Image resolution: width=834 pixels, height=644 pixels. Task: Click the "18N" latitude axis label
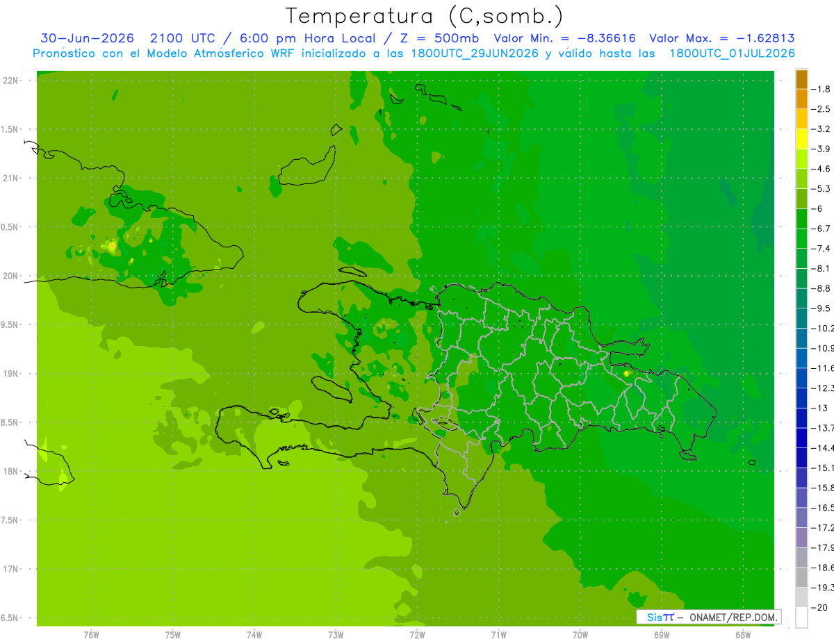[10, 472]
